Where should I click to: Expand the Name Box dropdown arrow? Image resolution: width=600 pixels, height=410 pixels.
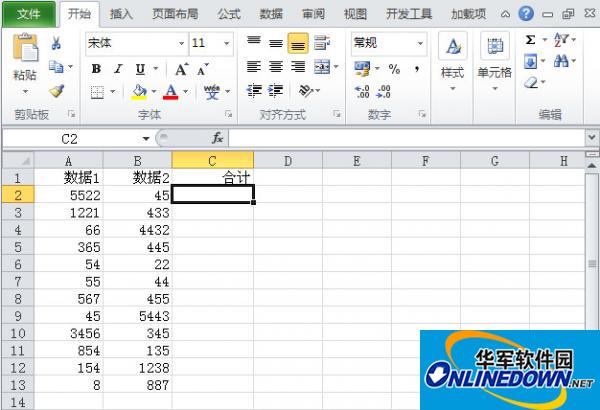[146, 139]
